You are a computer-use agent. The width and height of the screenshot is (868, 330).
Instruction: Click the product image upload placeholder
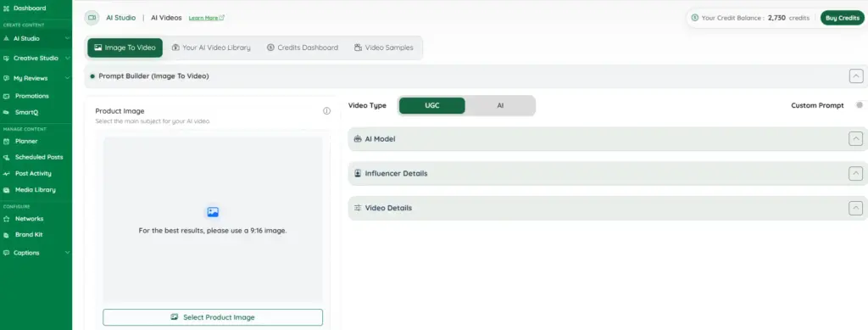tap(213, 219)
